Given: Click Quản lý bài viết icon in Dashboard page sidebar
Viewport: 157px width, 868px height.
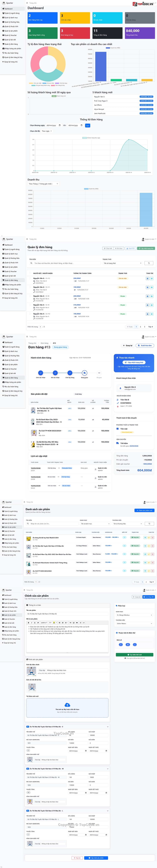Looking at the screenshot, I should point(3,40).
